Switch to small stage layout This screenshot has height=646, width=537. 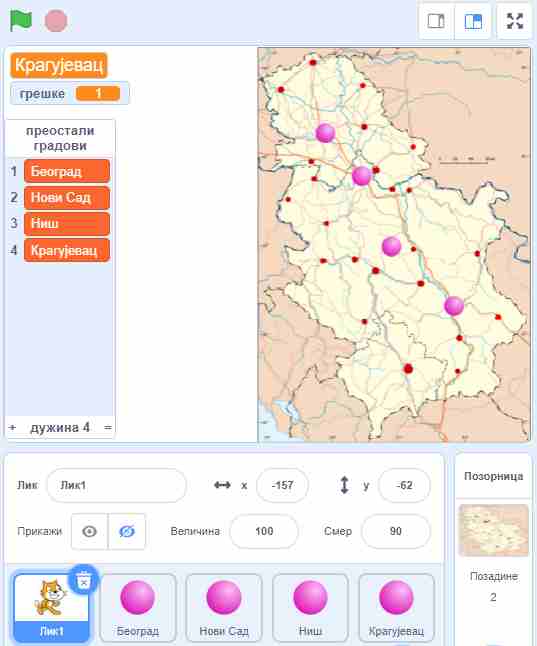point(436,21)
